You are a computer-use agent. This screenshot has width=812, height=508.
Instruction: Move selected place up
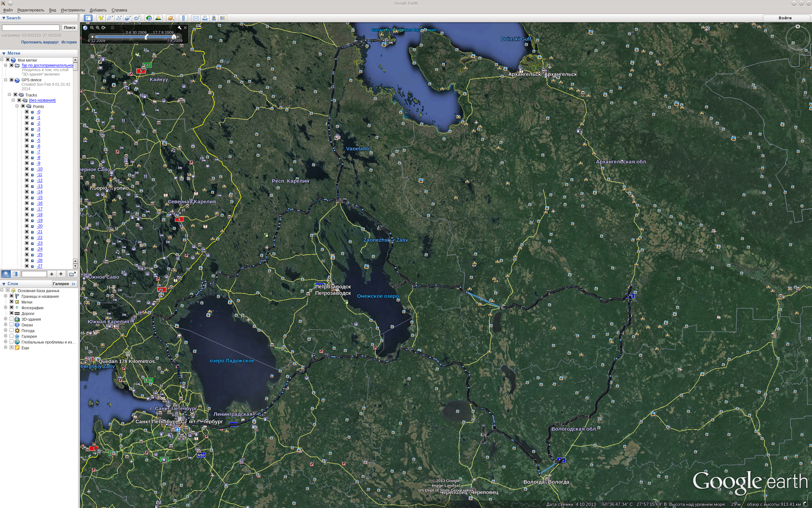click(x=52, y=274)
